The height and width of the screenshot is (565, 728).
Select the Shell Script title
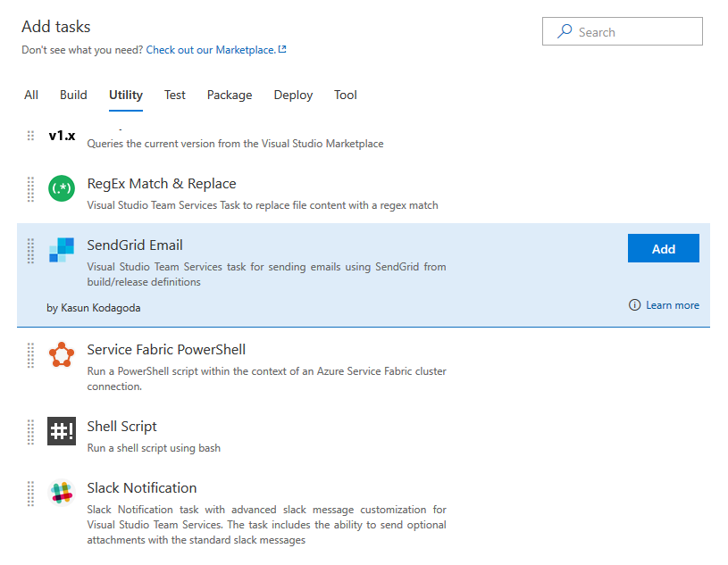pyautogui.click(x=121, y=427)
